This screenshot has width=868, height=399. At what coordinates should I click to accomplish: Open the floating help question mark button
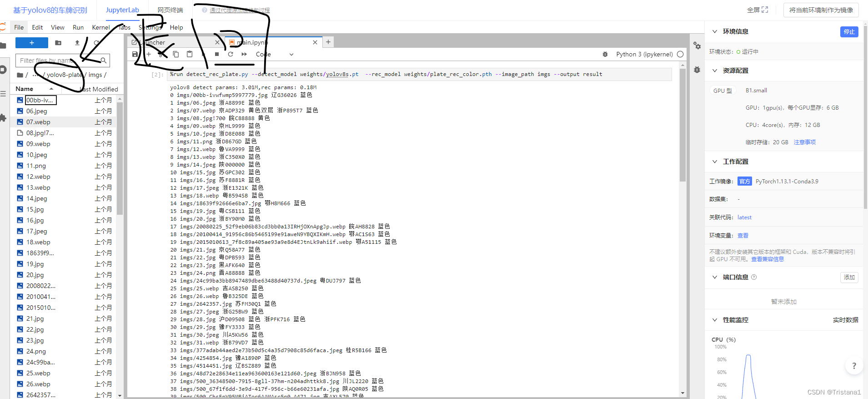(854, 365)
